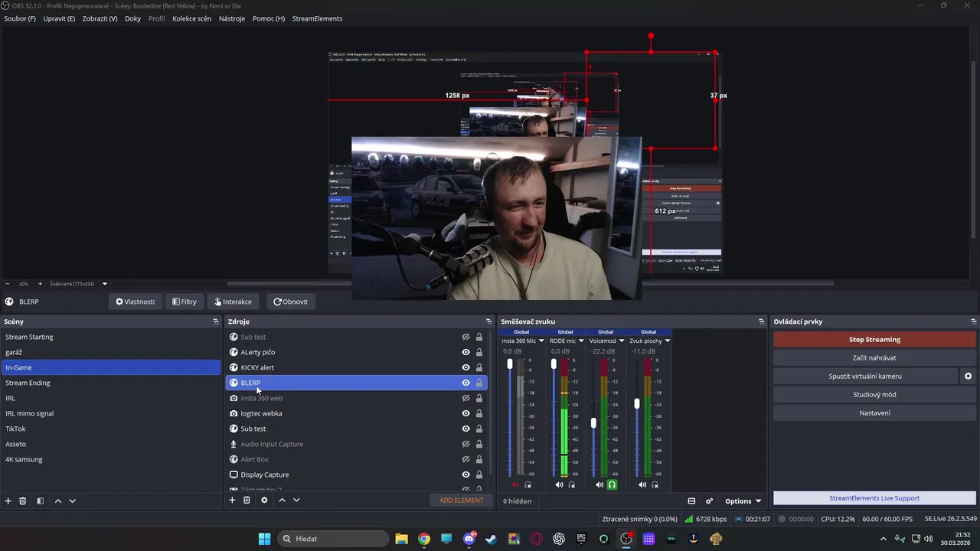The height and width of the screenshot is (551, 980).
Task: Adjust RODE mic volume slider handle
Action: click(554, 364)
